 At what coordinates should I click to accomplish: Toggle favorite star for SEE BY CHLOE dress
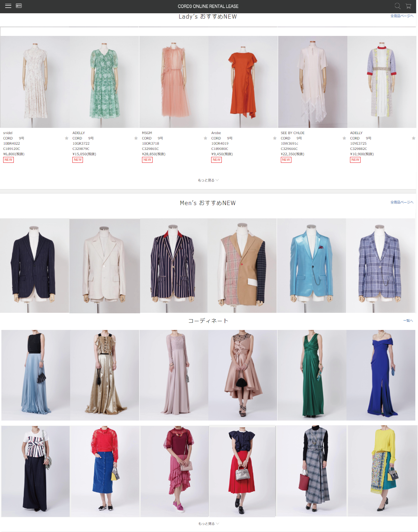[344, 138]
